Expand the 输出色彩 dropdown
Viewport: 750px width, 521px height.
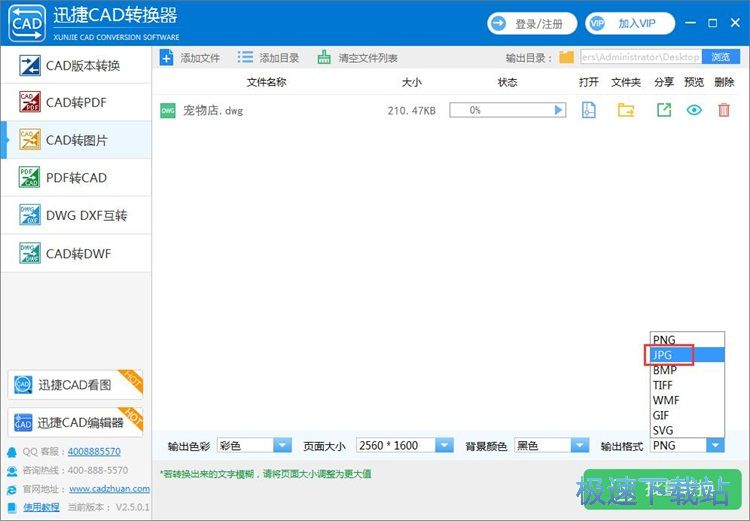[x=282, y=445]
